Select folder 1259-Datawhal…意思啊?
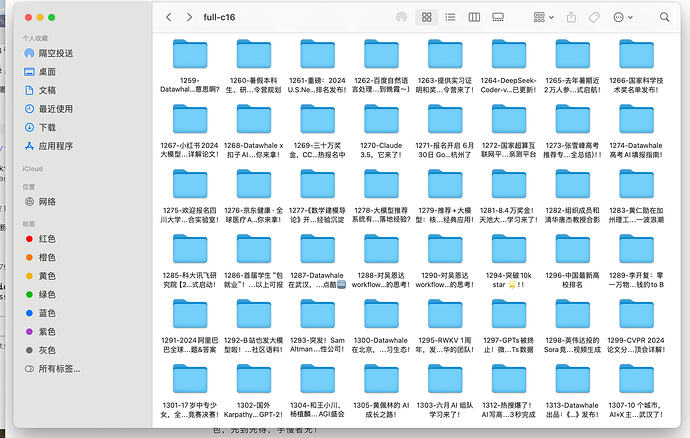 click(190, 54)
